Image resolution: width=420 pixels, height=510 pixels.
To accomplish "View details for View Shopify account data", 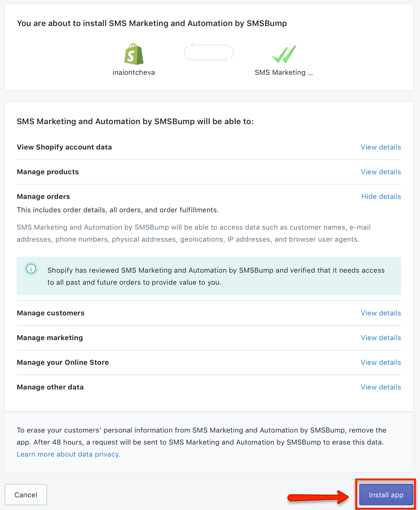I will click(381, 147).
